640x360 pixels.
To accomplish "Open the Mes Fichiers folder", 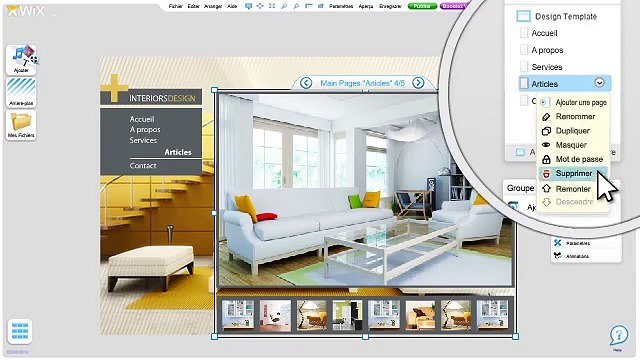I will [21, 125].
